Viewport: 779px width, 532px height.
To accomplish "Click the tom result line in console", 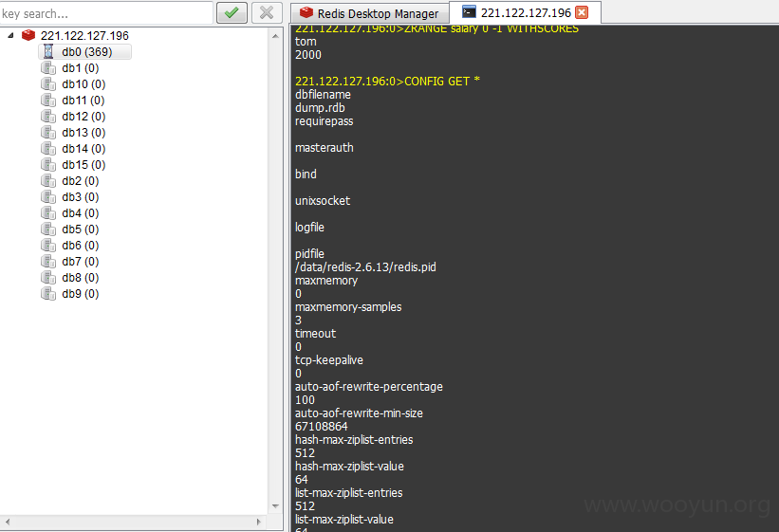I will (x=306, y=41).
